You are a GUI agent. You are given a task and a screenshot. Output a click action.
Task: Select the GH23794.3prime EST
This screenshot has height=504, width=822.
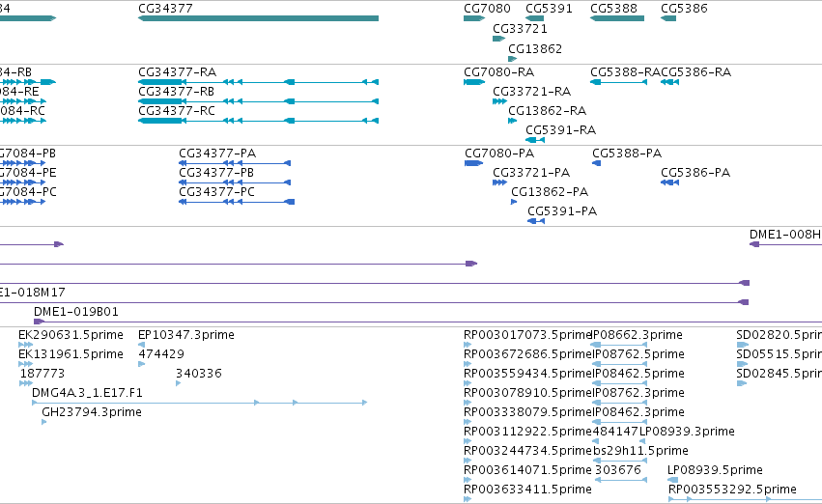click(x=44, y=422)
